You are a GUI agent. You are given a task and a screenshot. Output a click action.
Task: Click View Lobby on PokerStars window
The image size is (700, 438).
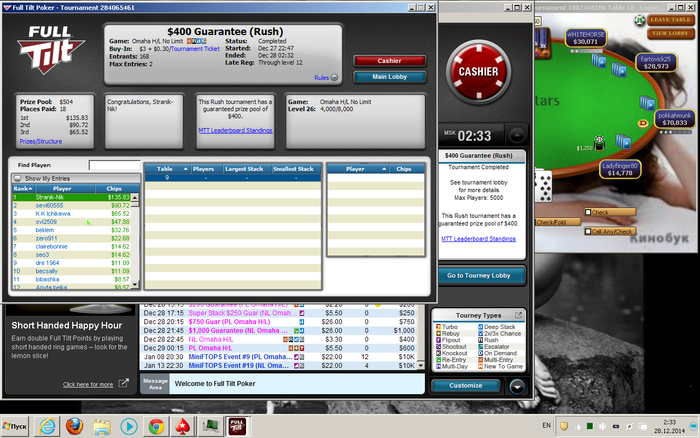(x=670, y=33)
